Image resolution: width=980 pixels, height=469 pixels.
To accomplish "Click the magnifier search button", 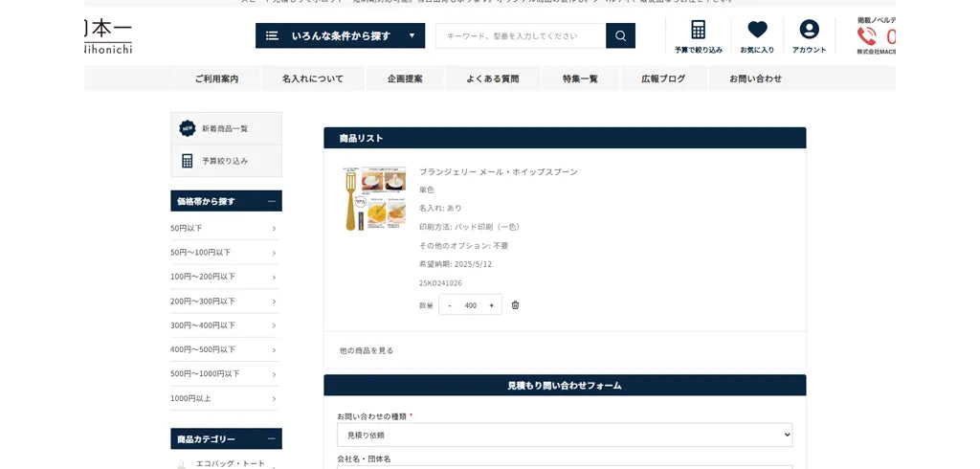I will pyautogui.click(x=620, y=36).
